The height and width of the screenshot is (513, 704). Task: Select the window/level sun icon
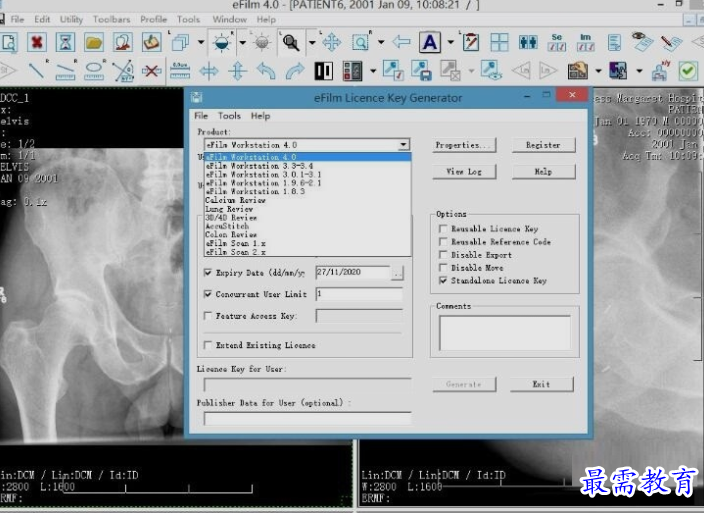click(x=222, y=43)
